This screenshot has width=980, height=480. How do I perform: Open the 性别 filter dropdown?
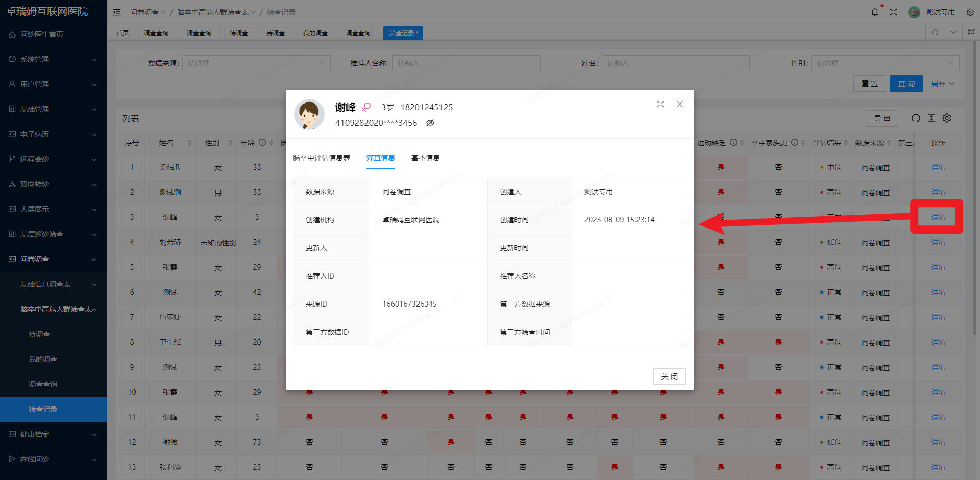click(885, 63)
